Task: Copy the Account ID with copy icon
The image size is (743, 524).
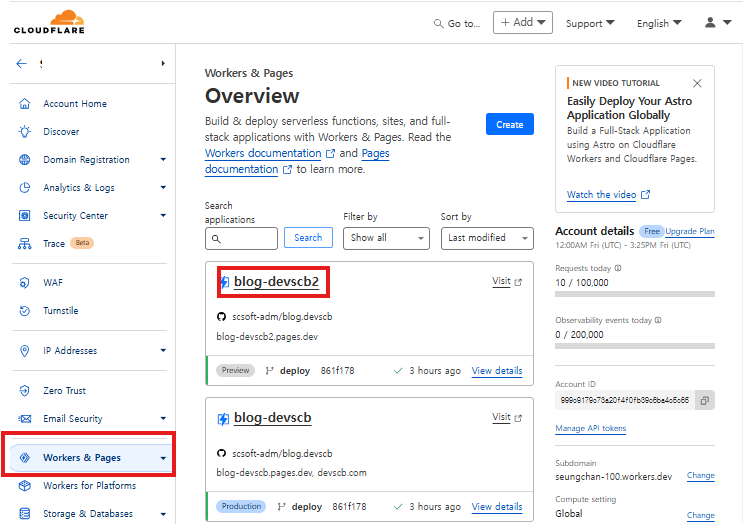Action: 705,400
